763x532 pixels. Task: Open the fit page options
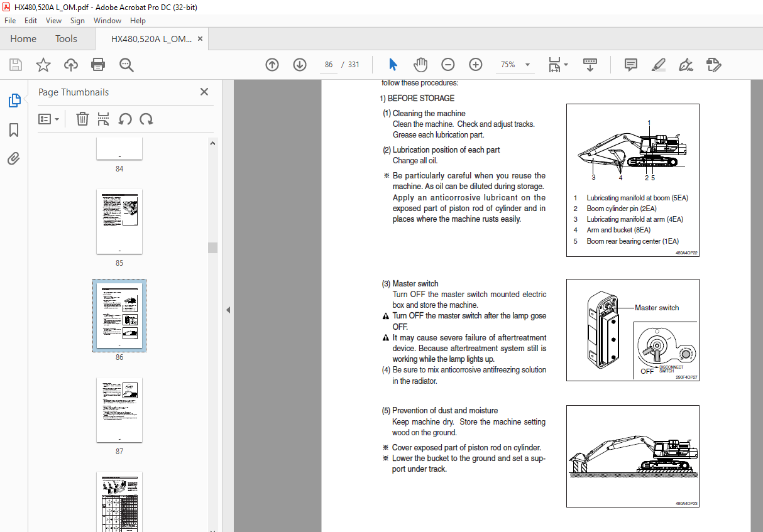pos(557,65)
